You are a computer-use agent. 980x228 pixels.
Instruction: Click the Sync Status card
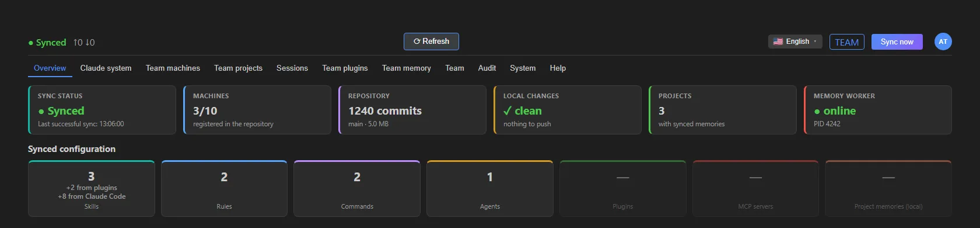point(102,110)
